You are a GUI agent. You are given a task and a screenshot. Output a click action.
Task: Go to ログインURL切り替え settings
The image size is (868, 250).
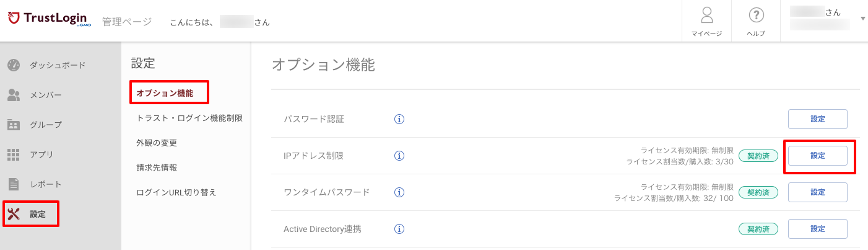(176, 192)
